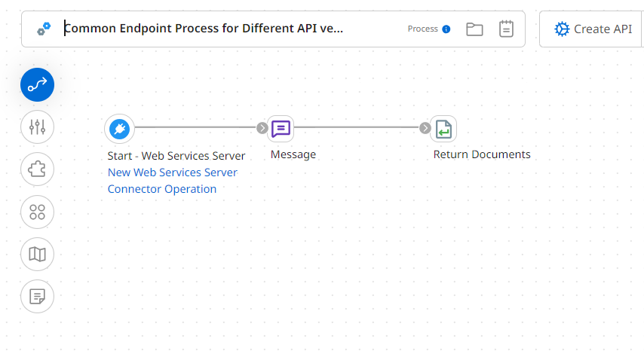Open New Web Services Server Connector Operation link
The width and height of the screenshot is (644, 360).
tap(173, 181)
